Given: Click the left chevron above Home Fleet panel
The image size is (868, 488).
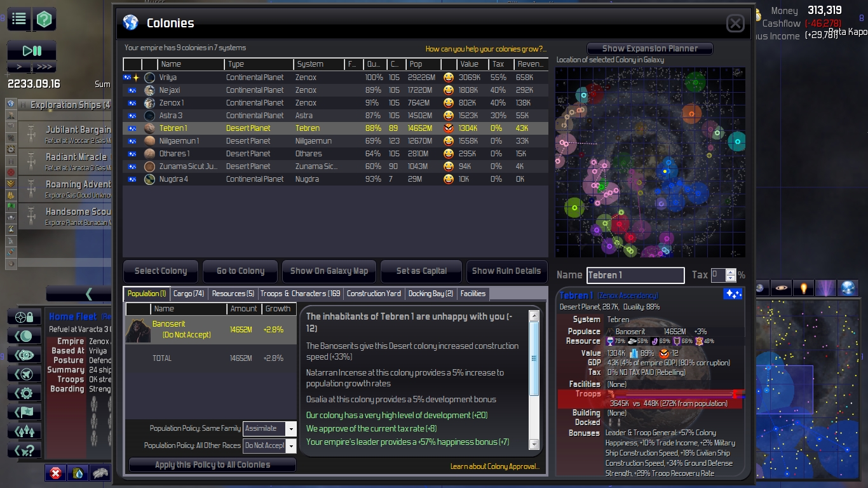Looking at the screenshot, I should [x=89, y=293].
